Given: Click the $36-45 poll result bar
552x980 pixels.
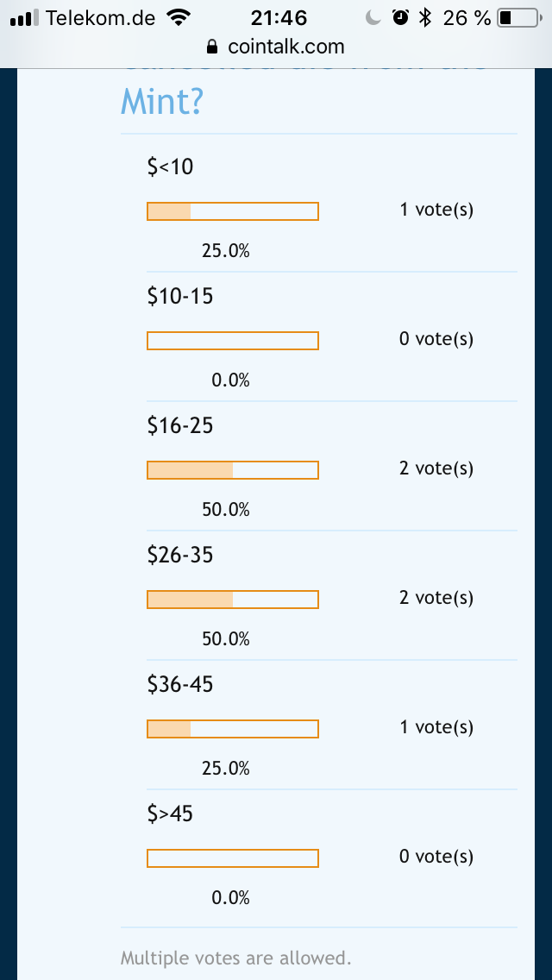Looking at the screenshot, I should point(233,729).
